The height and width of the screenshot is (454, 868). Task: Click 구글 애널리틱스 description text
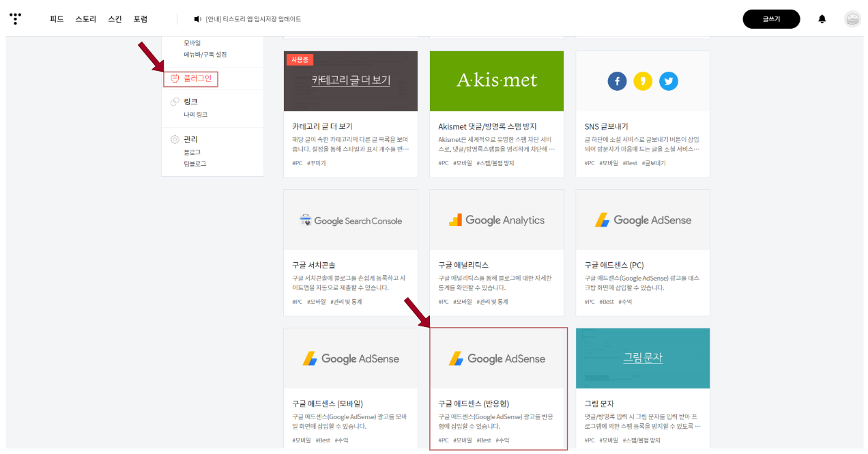click(495, 283)
